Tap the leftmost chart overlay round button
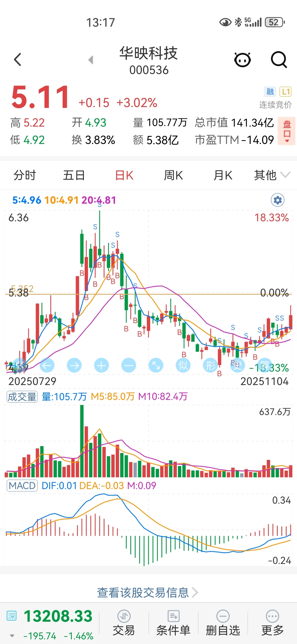Viewport: 297px width, 644px height. [x=20, y=365]
